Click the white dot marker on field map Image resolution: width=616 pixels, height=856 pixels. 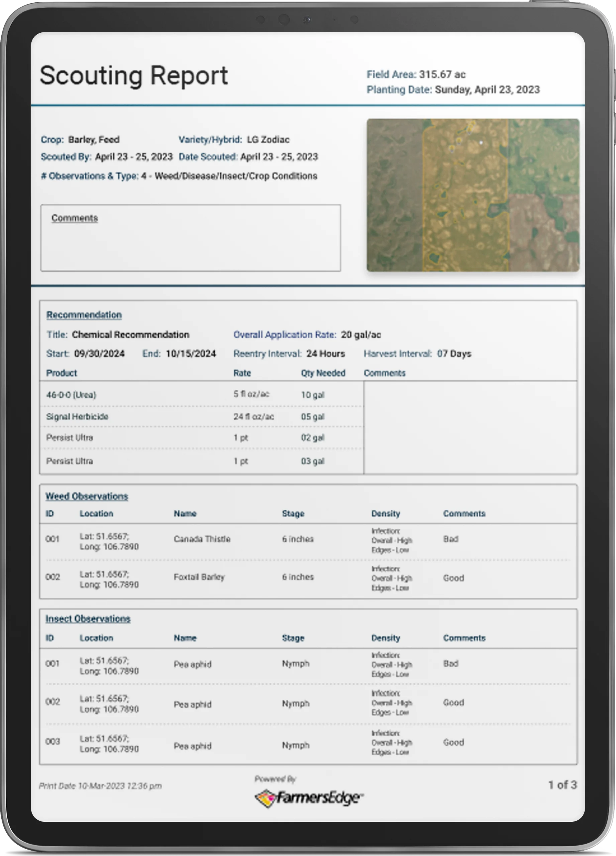[x=481, y=143]
